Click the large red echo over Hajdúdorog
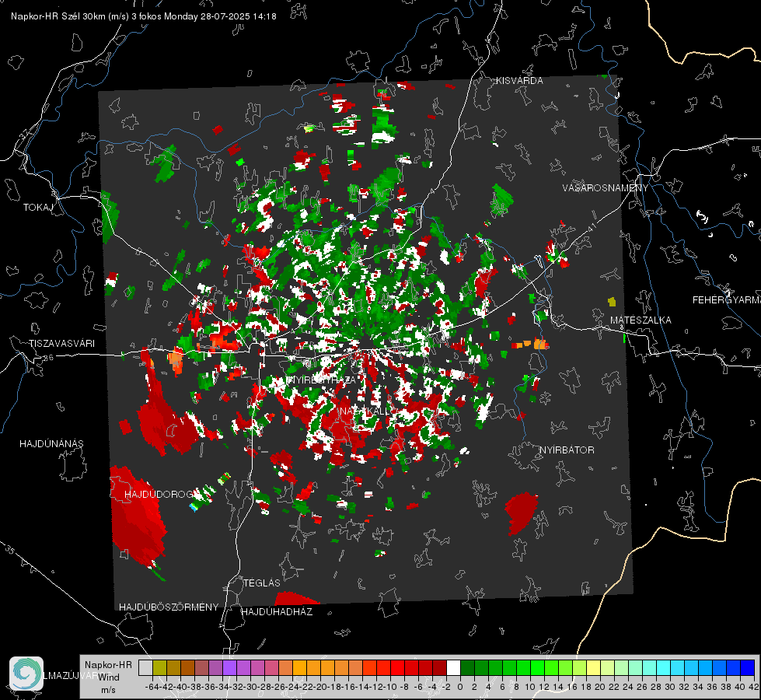This screenshot has width=761, height=700. click(137, 516)
